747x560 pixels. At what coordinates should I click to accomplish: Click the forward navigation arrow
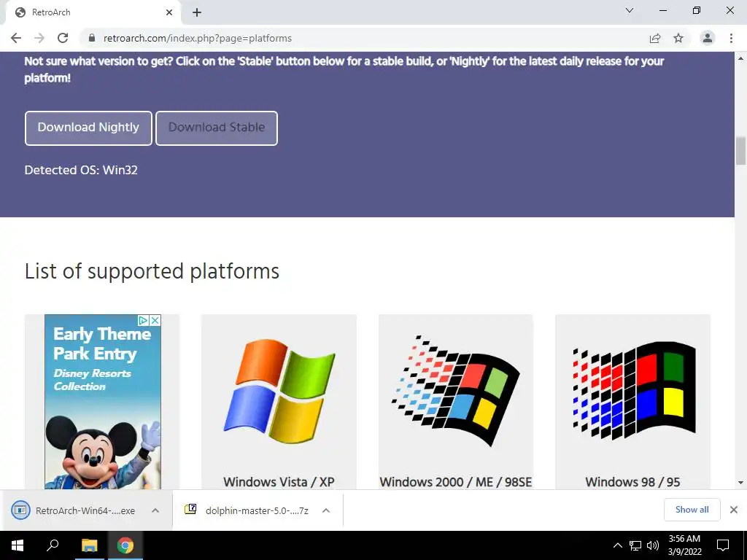coord(39,38)
